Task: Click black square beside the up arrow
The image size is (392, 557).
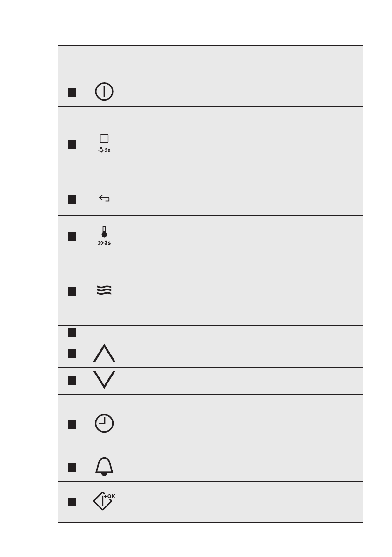Action: pyautogui.click(x=71, y=354)
